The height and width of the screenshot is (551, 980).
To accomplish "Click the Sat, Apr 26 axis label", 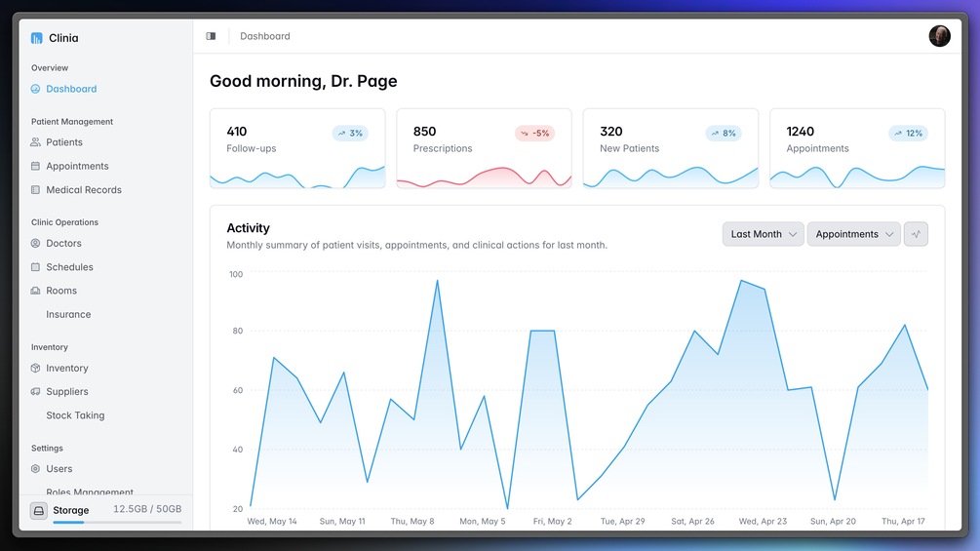I will coord(692,521).
